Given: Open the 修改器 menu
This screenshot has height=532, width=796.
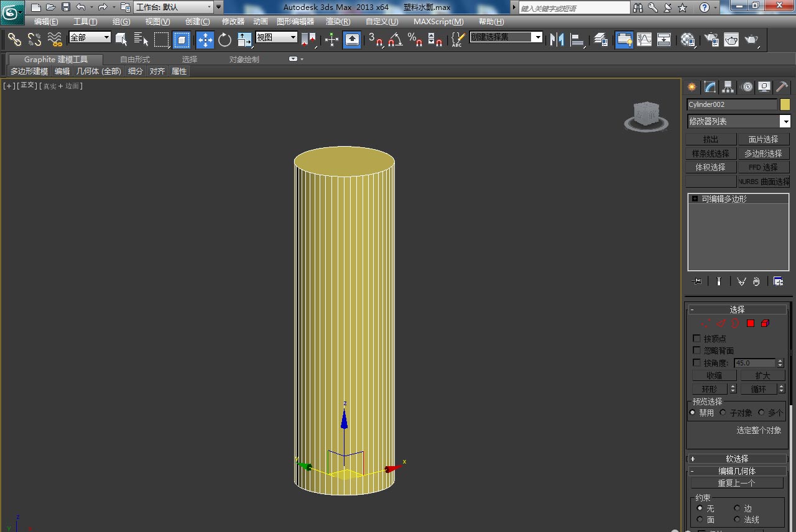Looking at the screenshot, I should coord(233,22).
